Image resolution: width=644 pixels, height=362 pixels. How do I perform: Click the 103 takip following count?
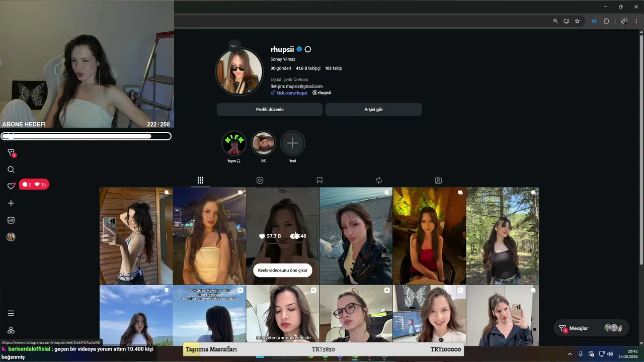click(x=334, y=68)
